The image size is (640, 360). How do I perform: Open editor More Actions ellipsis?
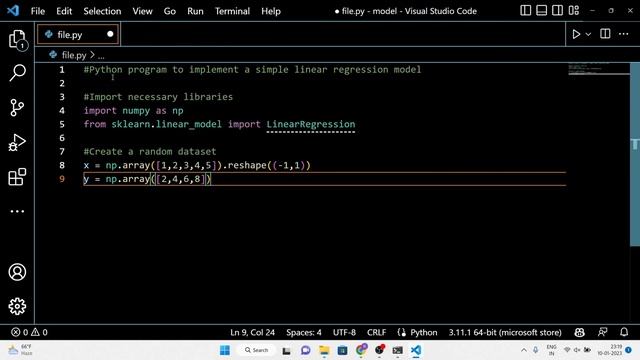pyautogui.click(x=623, y=34)
